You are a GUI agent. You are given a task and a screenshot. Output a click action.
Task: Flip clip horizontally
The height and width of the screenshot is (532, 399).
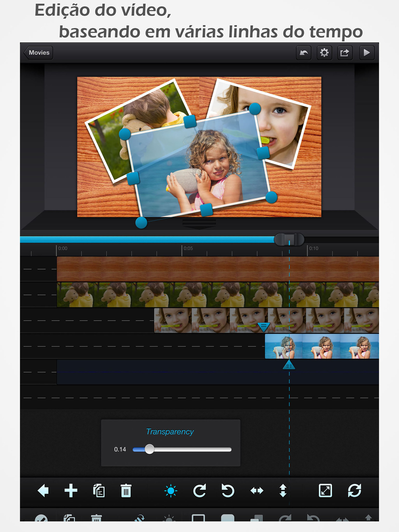(257, 490)
